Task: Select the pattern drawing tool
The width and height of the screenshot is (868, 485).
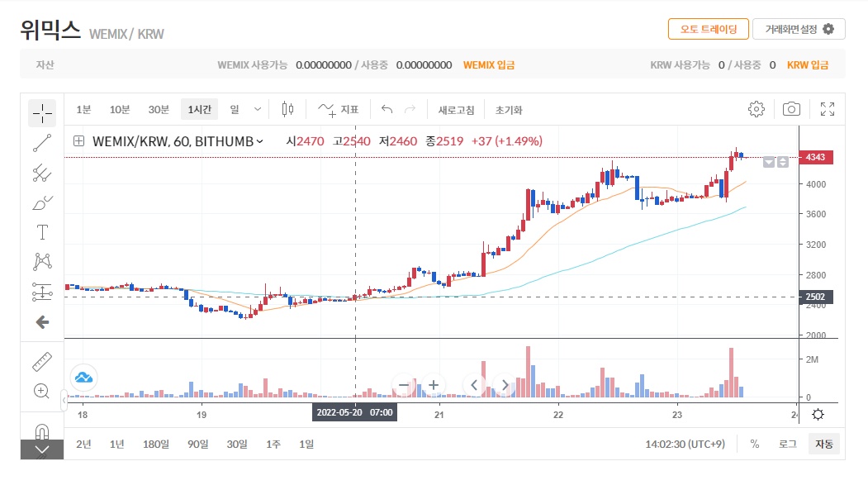Action: coord(42,261)
